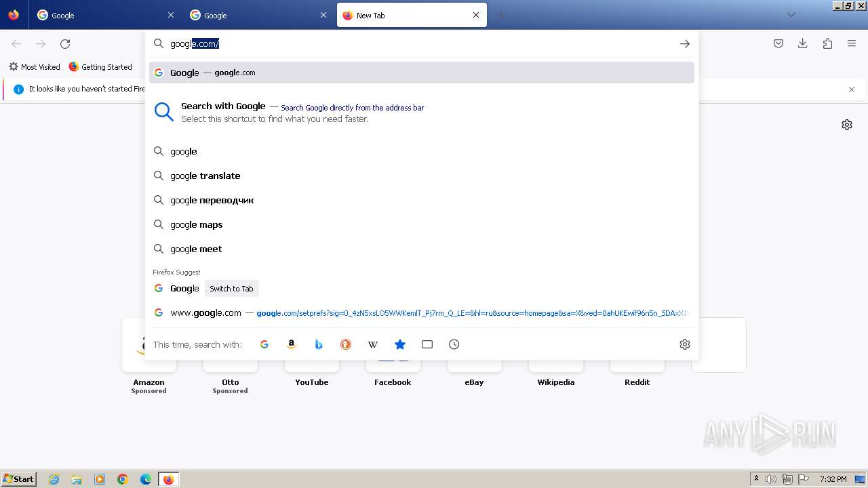Launch Chrome from taskbar
Viewport: 868px width, 488px height.
tap(123, 479)
